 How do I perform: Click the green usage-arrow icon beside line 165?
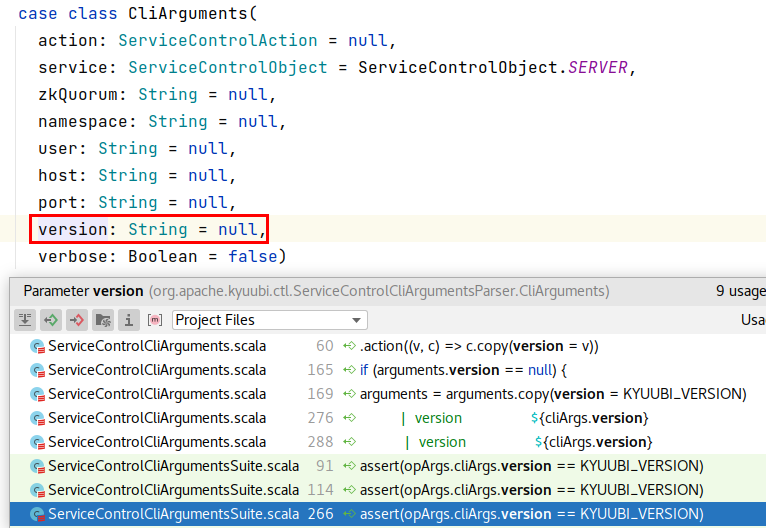click(349, 370)
